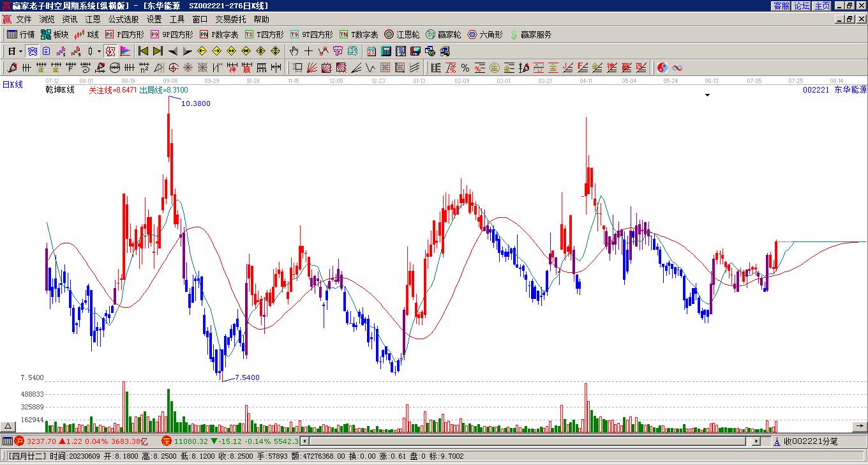Open the 板块 sector list

pos(54,34)
